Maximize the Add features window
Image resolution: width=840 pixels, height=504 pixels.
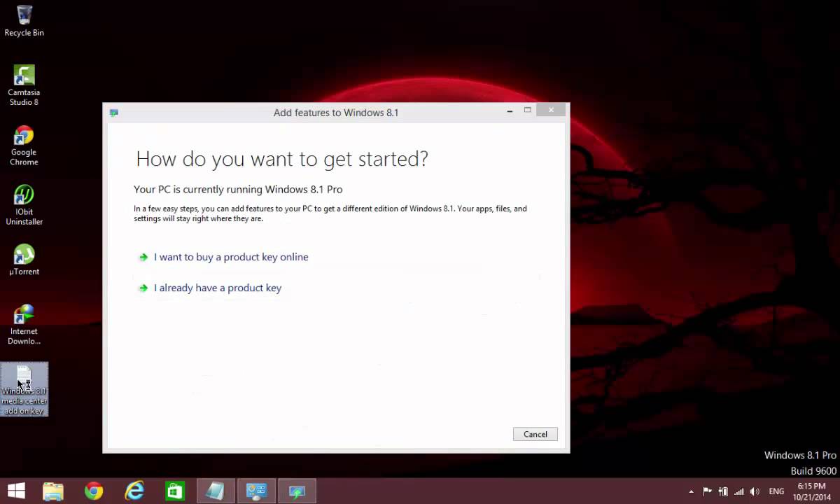[528, 111]
